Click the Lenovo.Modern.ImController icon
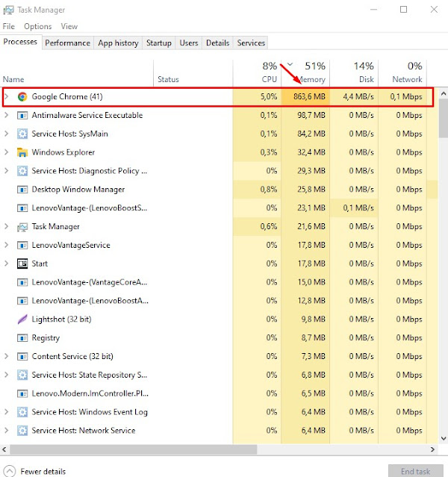This screenshot has height=477, width=448. 22,393
